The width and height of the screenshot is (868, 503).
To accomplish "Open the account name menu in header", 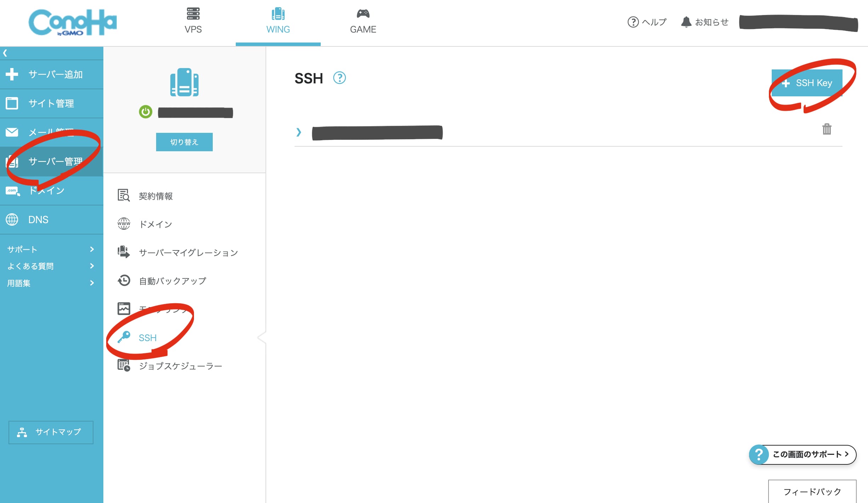I will 798,23.
